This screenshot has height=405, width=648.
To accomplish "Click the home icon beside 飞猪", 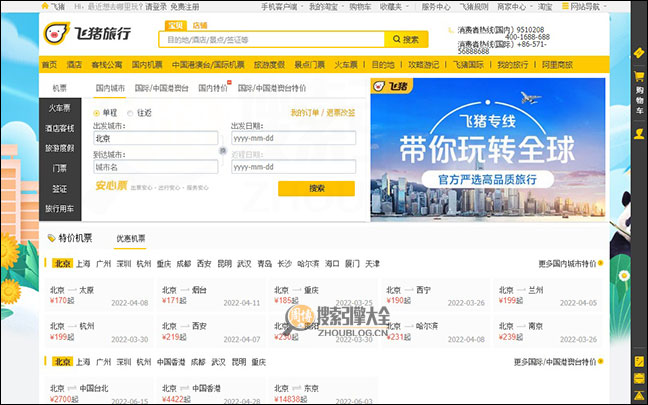I will [45, 6].
